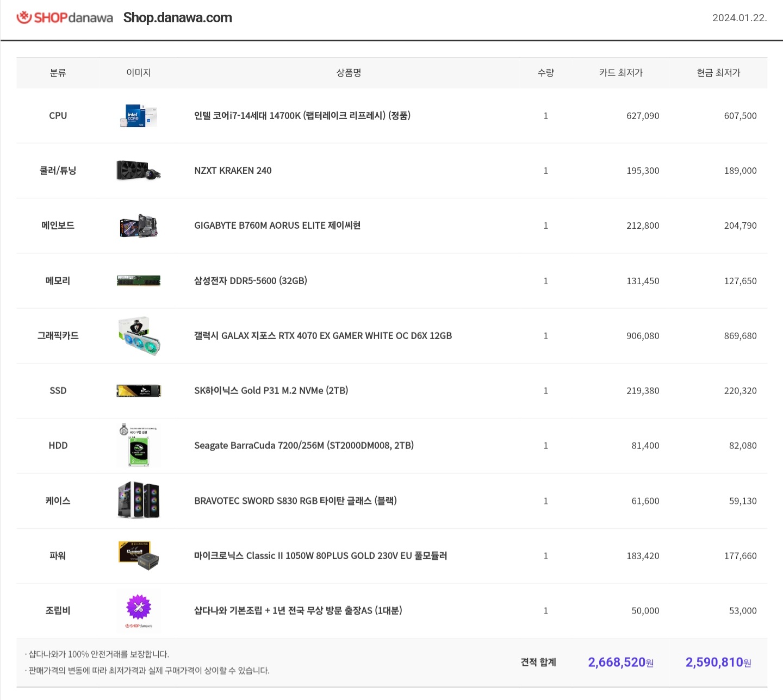This screenshot has width=783, height=700.
Task: Click the CPU cash price 607,500
Action: point(740,116)
